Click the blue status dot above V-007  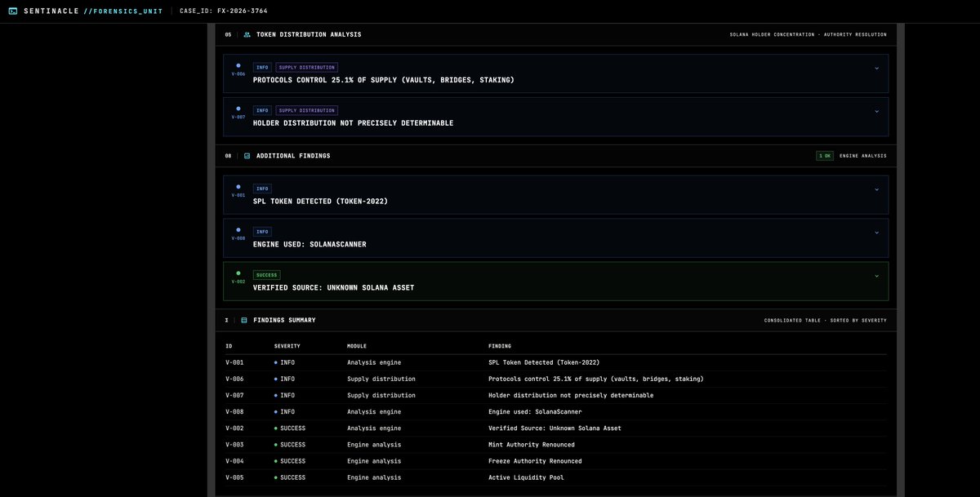pyautogui.click(x=238, y=109)
